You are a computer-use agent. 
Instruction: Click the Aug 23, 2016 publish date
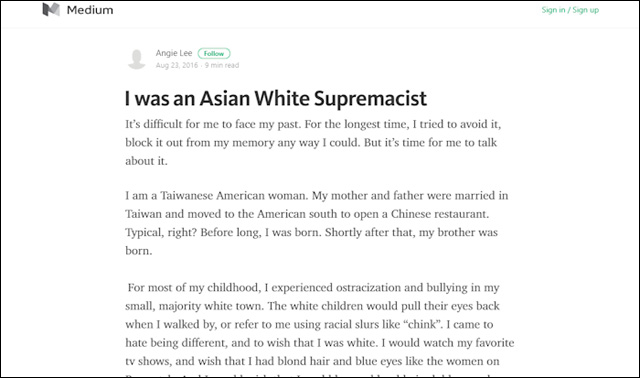click(x=177, y=65)
